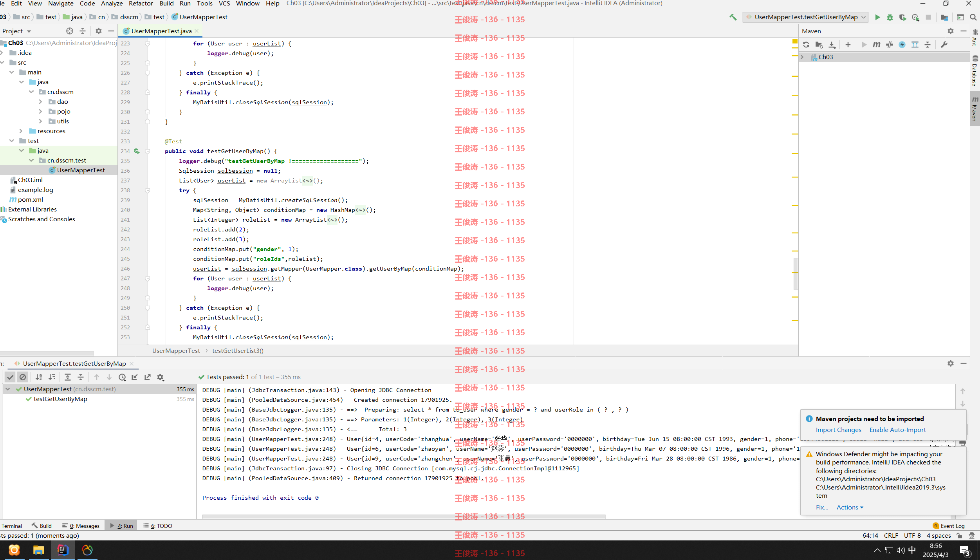Expand the dao package folder
Viewport: 980px width, 560px height.
coord(40,102)
